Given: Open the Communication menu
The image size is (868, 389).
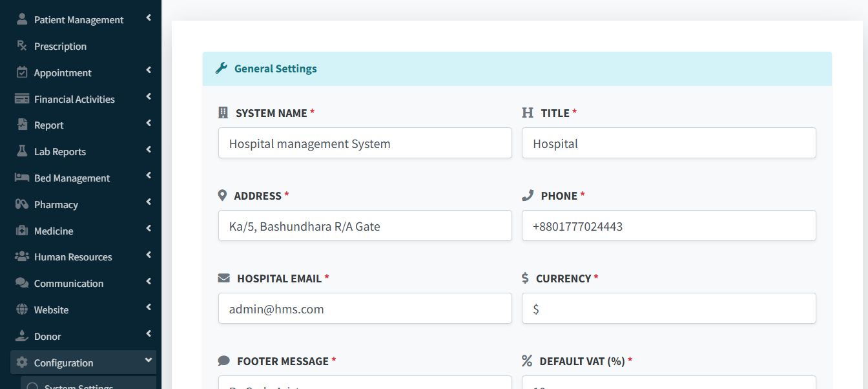Looking at the screenshot, I should pyautogui.click(x=68, y=283).
